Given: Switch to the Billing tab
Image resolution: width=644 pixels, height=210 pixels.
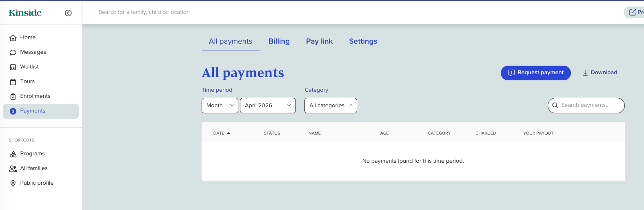Looking at the screenshot, I should [279, 41].
